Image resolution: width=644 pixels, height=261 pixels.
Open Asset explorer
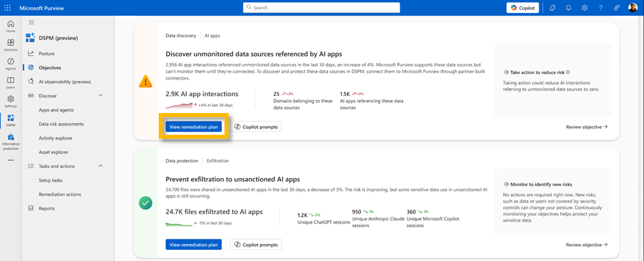pos(53,153)
